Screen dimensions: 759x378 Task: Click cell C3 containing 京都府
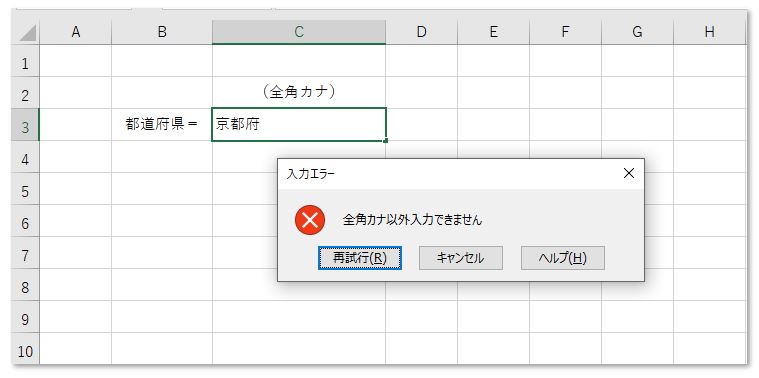(299, 125)
